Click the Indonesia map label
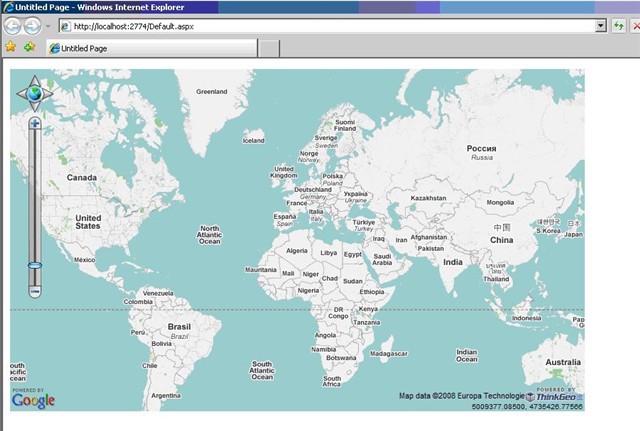 click(527, 318)
